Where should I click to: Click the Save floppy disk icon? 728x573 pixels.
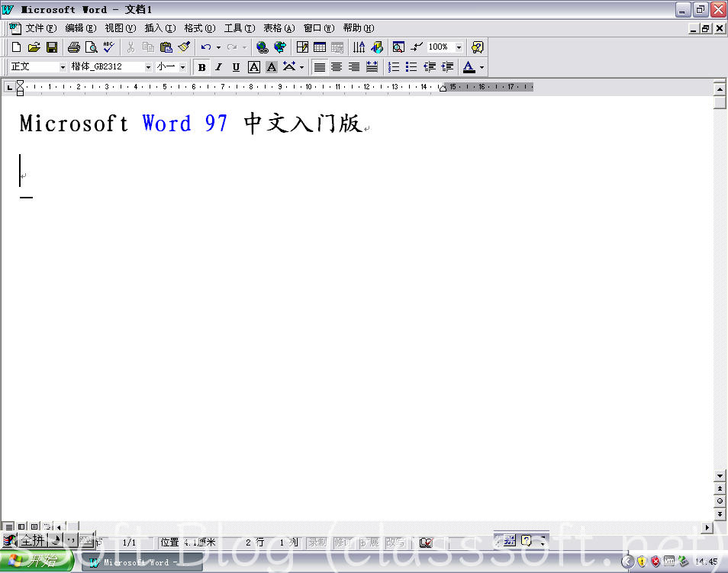[52, 47]
